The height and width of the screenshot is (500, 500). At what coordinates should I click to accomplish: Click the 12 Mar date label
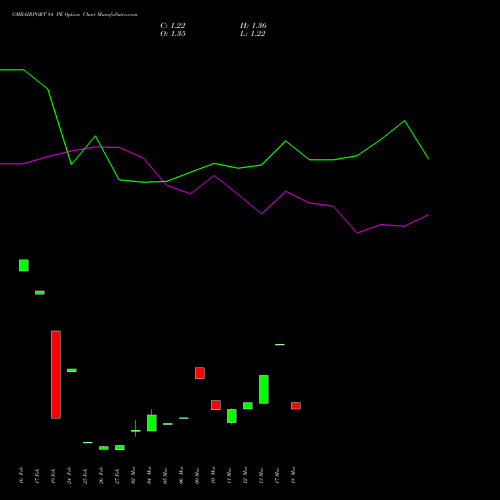(x=245, y=475)
